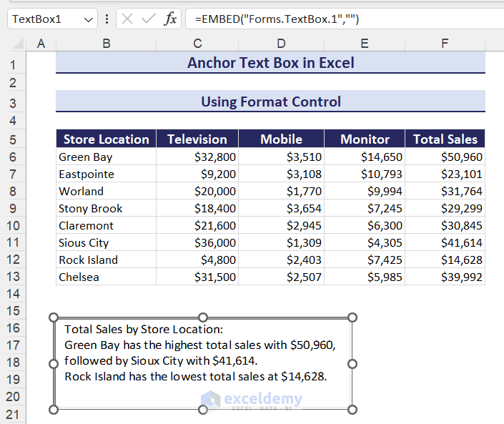Image resolution: width=504 pixels, height=424 pixels.
Task: Click the 'Total Sales' header cell
Action: tap(445, 139)
